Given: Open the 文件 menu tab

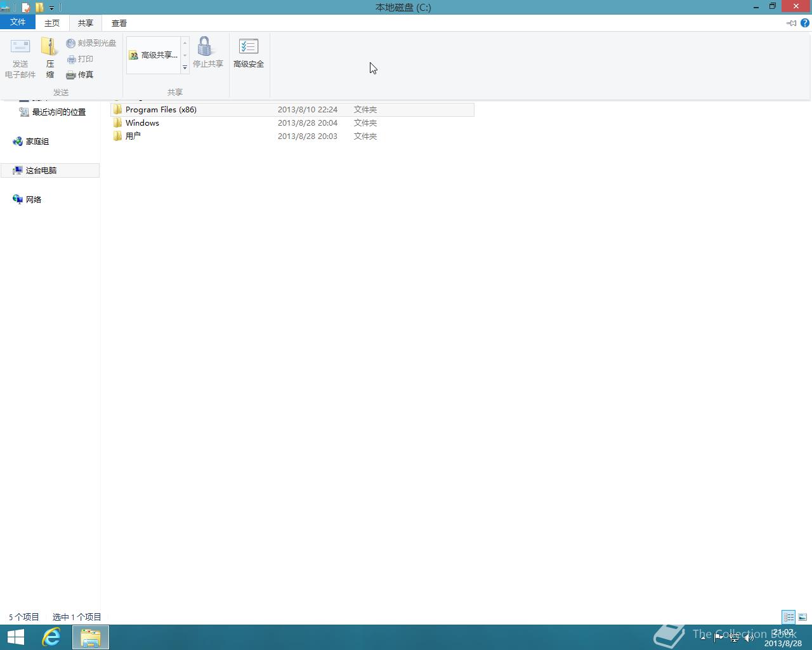Looking at the screenshot, I should coord(18,22).
